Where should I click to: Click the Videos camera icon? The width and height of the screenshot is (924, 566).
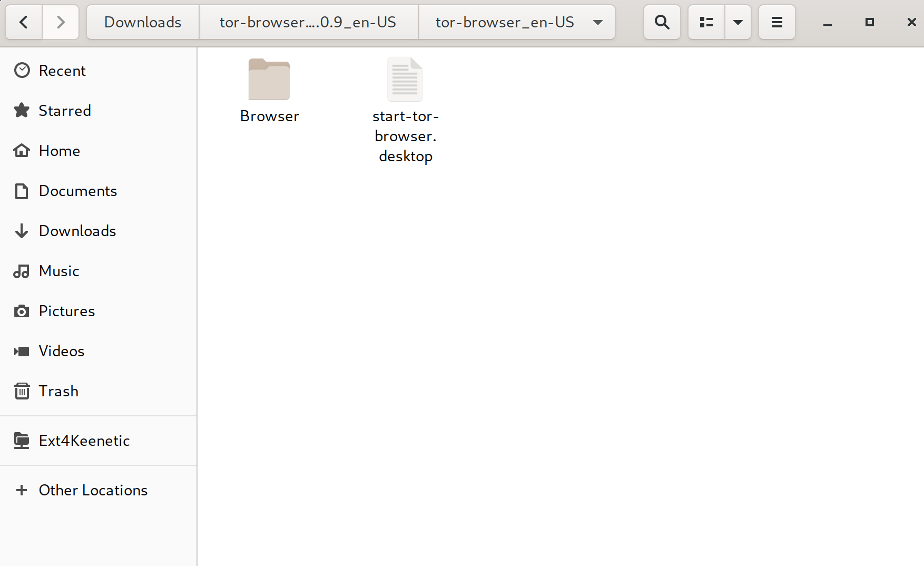(x=22, y=351)
